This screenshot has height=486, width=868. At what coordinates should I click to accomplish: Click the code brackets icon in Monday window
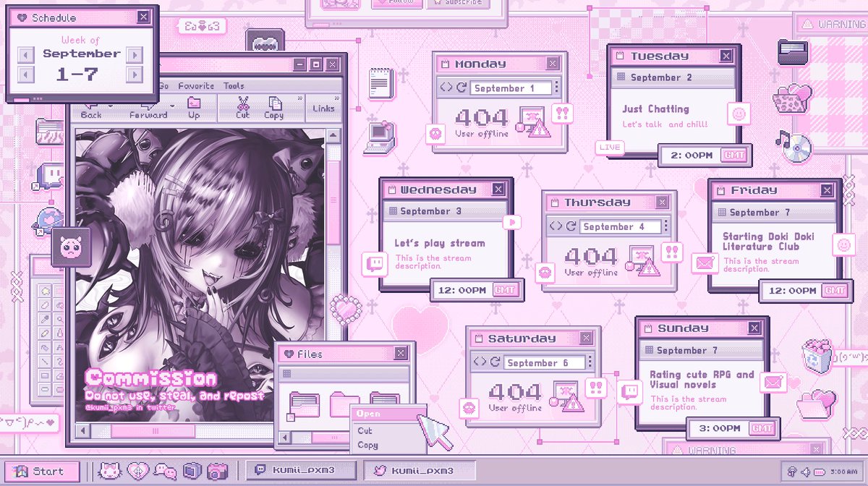pos(446,88)
